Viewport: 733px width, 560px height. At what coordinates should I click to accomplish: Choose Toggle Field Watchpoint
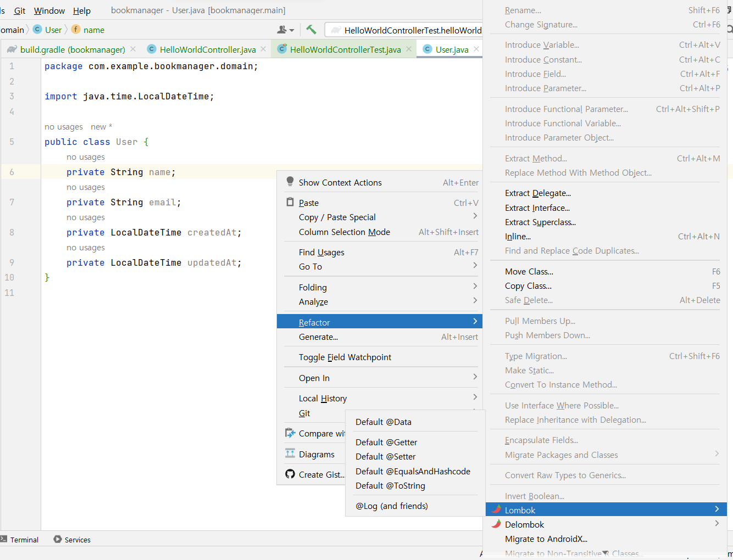380,357
